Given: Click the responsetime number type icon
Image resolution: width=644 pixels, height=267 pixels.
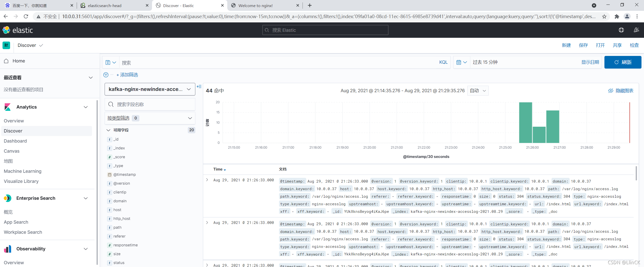Looking at the screenshot, I should pos(110,245).
